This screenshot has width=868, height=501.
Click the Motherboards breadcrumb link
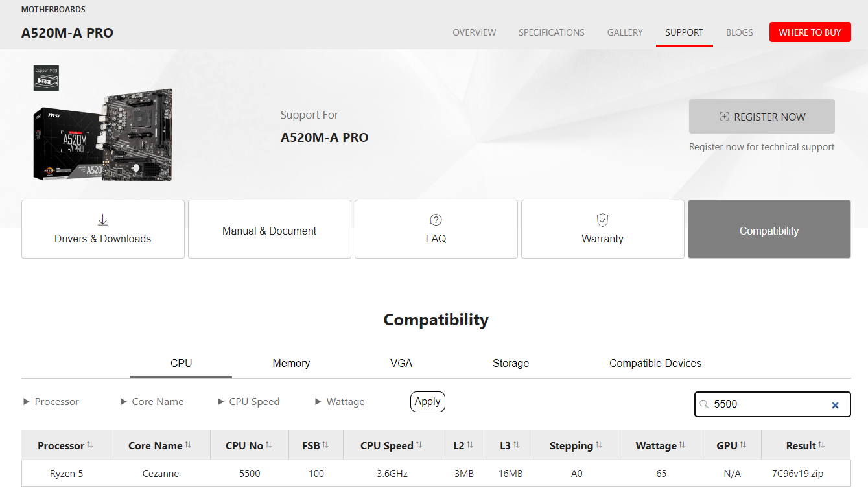53,10
